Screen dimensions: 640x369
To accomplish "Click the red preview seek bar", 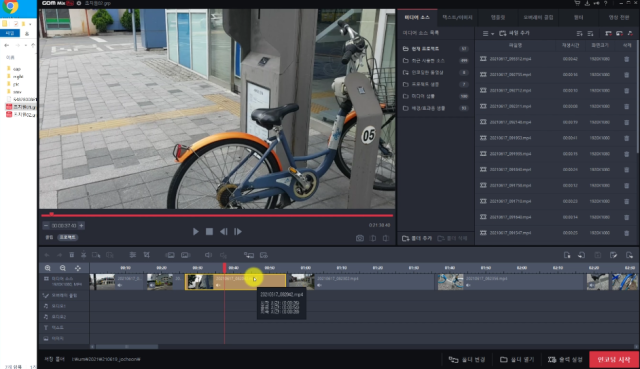I will click(217, 215).
